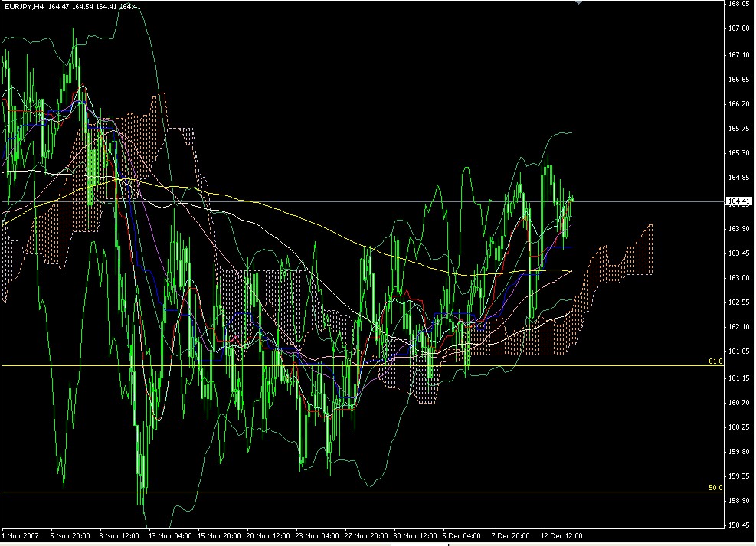Click the 159.35 price axis value
Screen dimensions: 756x546
[x=738, y=476]
